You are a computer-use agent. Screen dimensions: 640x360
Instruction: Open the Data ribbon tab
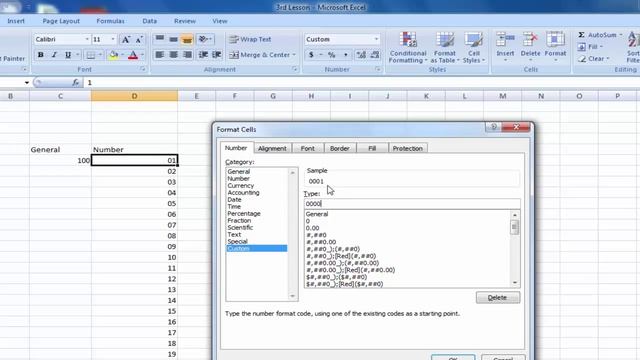click(x=149, y=21)
